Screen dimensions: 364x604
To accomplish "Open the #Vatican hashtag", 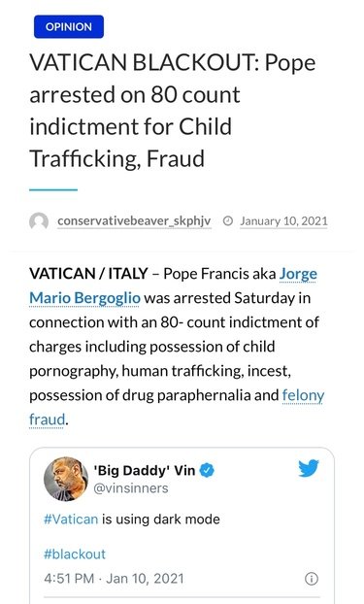I will [x=71, y=520].
